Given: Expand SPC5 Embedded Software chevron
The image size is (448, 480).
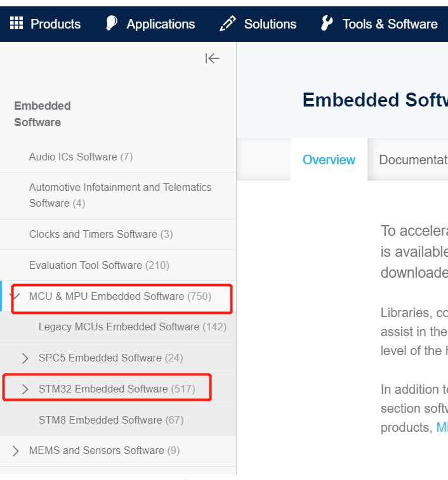Looking at the screenshot, I should click(x=25, y=358).
